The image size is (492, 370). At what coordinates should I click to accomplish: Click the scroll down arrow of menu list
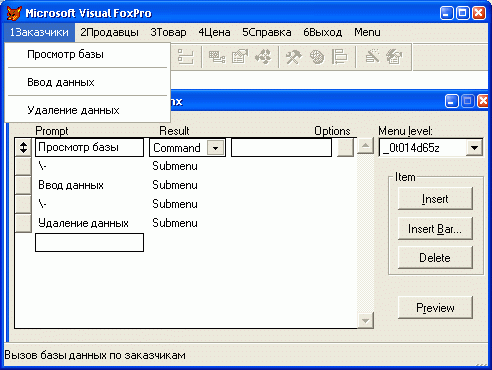365,321
